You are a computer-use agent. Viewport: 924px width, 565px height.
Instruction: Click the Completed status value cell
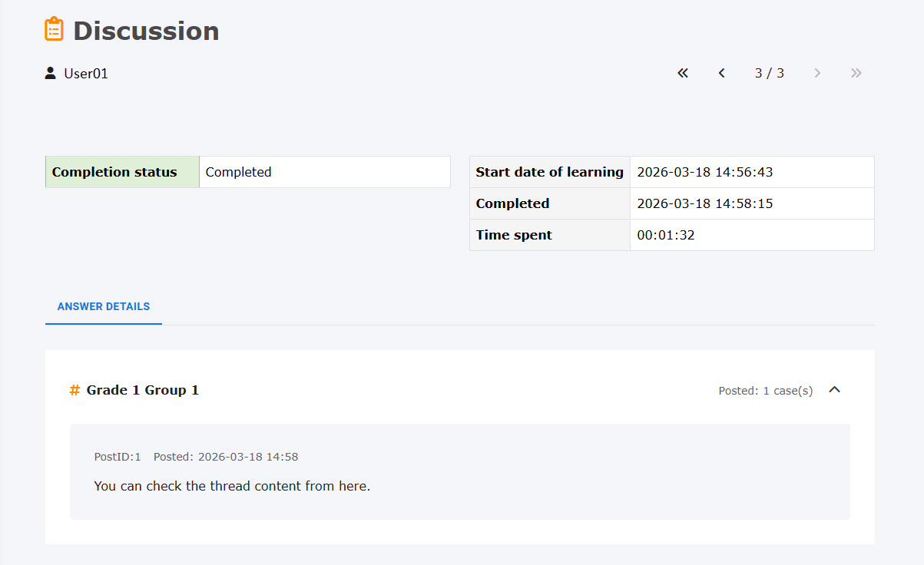pos(324,172)
